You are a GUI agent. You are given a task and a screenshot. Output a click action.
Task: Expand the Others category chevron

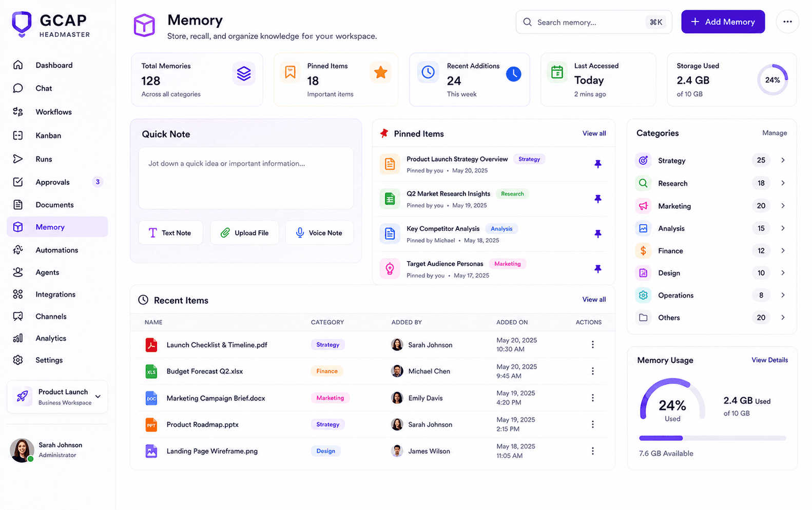[x=783, y=318]
